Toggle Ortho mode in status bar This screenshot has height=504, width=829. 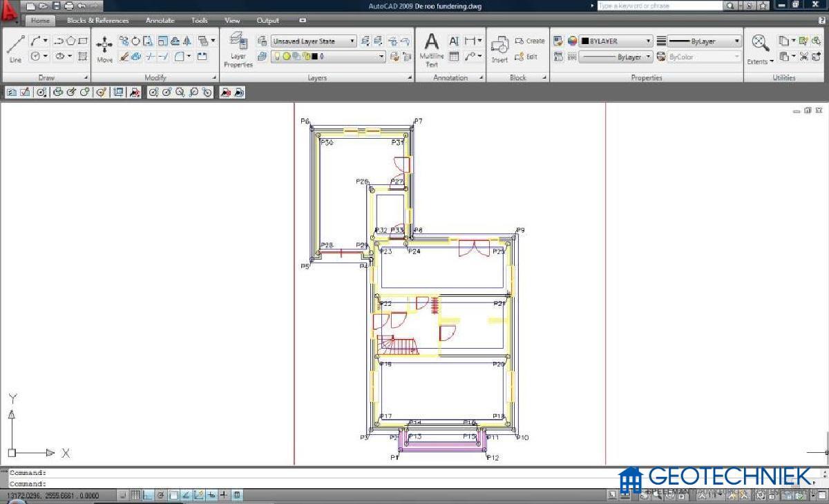(x=148, y=495)
